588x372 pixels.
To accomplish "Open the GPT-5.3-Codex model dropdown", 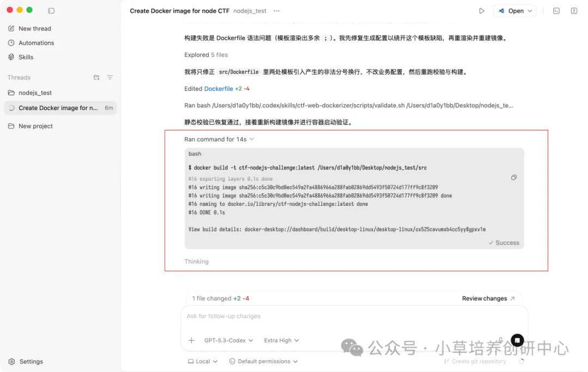I will coord(228,340).
